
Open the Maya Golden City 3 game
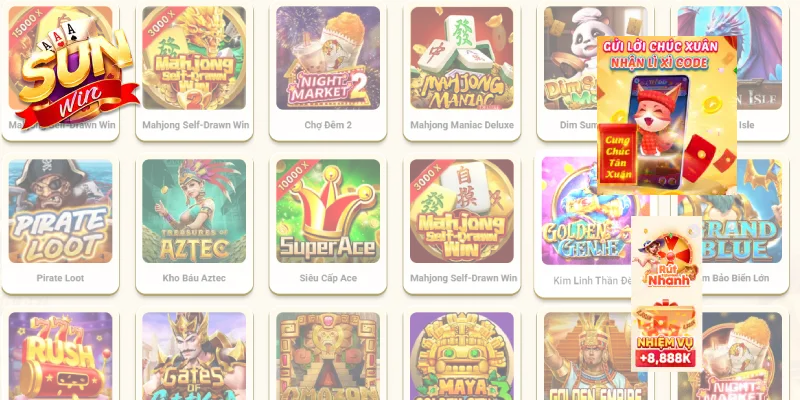coord(462,356)
